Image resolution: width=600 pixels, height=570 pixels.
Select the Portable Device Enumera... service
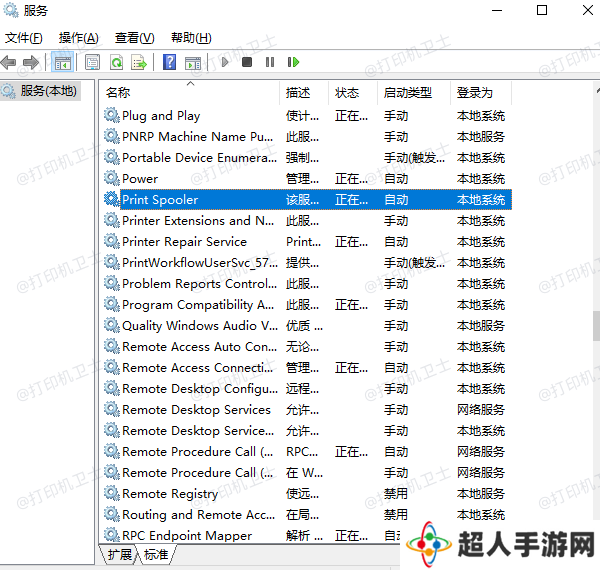pos(307,157)
